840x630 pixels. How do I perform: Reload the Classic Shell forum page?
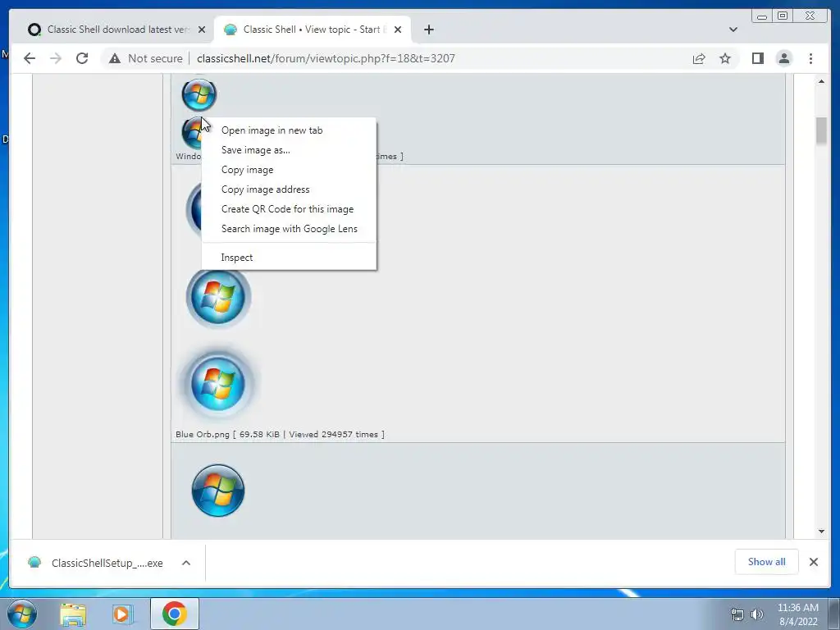pyautogui.click(x=82, y=58)
